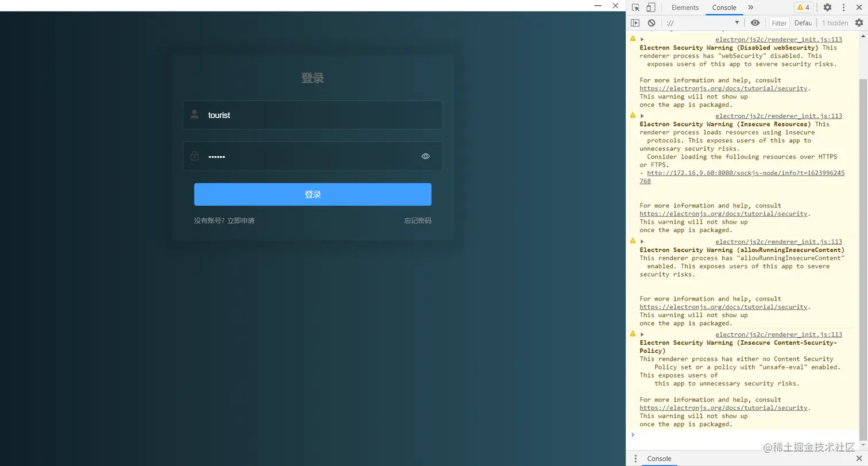This screenshot has width=868, height=466.
Task: Open renderer_init.js:113 source for allowRunningInsecureContent warning
Action: [x=778, y=242]
